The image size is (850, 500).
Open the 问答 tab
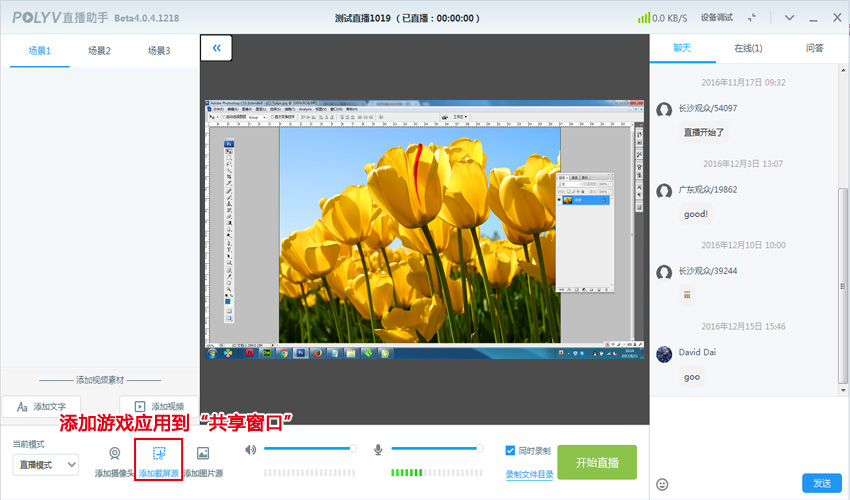(815, 48)
